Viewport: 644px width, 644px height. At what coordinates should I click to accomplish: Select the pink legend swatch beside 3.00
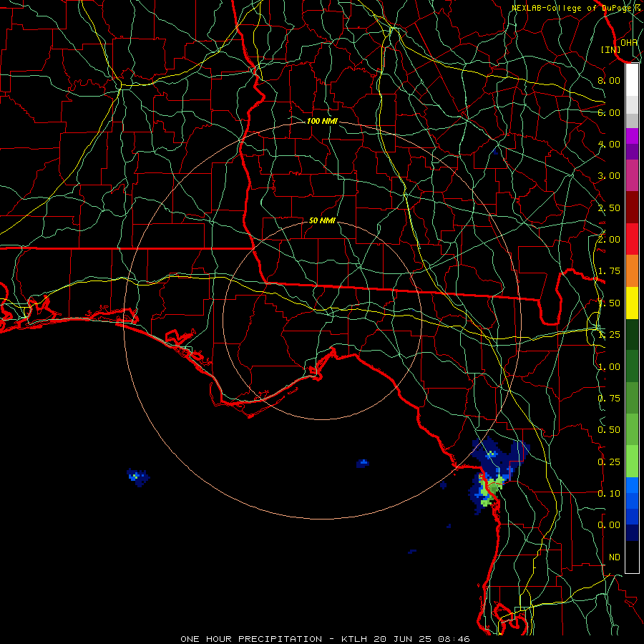pyautogui.click(x=632, y=175)
